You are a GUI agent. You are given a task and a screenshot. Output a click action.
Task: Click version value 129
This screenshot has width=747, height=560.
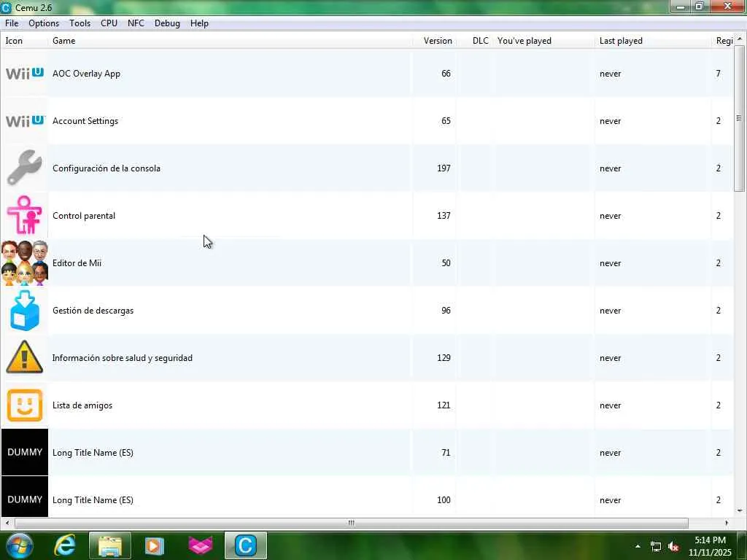tap(444, 357)
